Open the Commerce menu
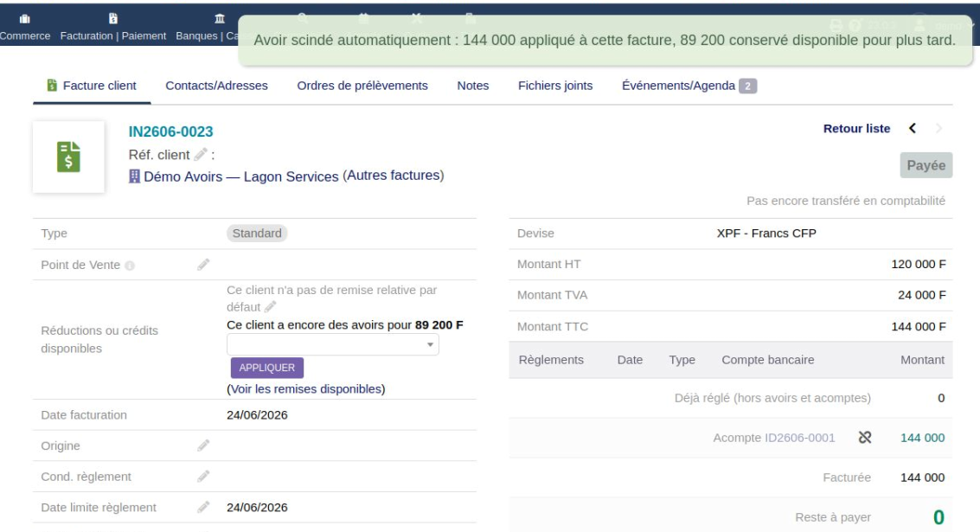The height and width of the screenshot is (532, 980). click(25, 35)
